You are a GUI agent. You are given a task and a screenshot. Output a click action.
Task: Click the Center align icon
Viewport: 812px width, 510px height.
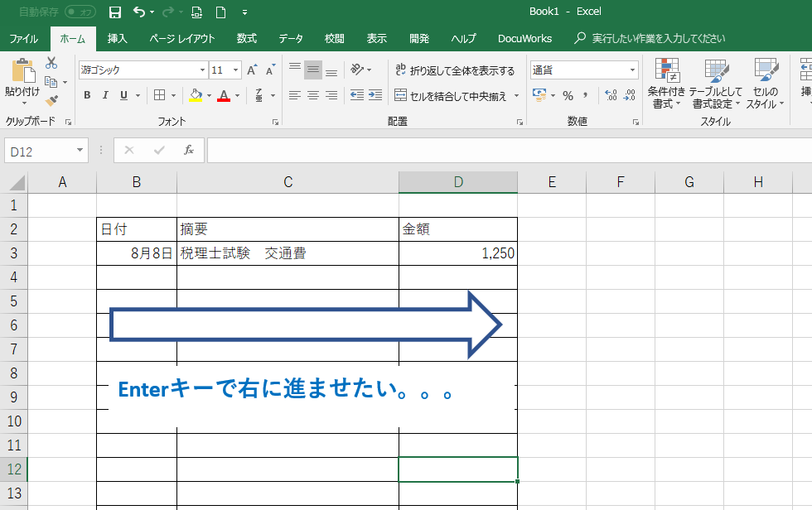click(x=312, y=95)
